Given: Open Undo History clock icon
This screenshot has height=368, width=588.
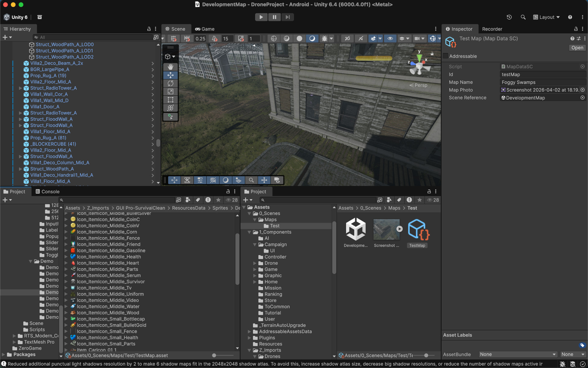Looking at the screenshot, I should coord(509,17).
